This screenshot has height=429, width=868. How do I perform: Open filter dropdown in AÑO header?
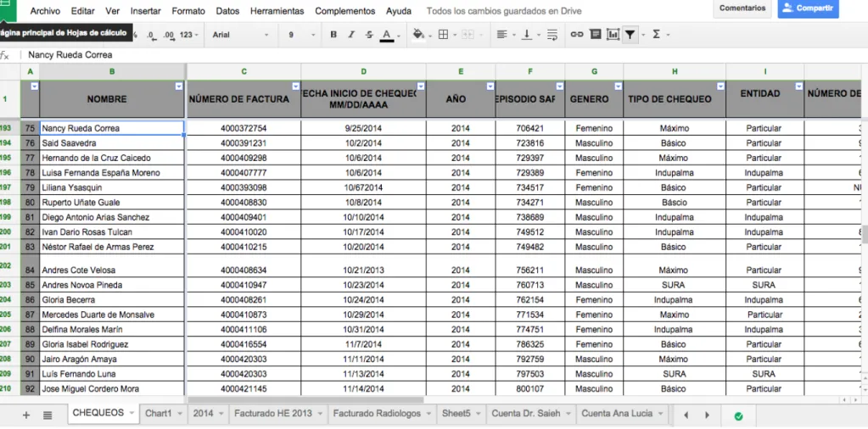pos(490,86)
